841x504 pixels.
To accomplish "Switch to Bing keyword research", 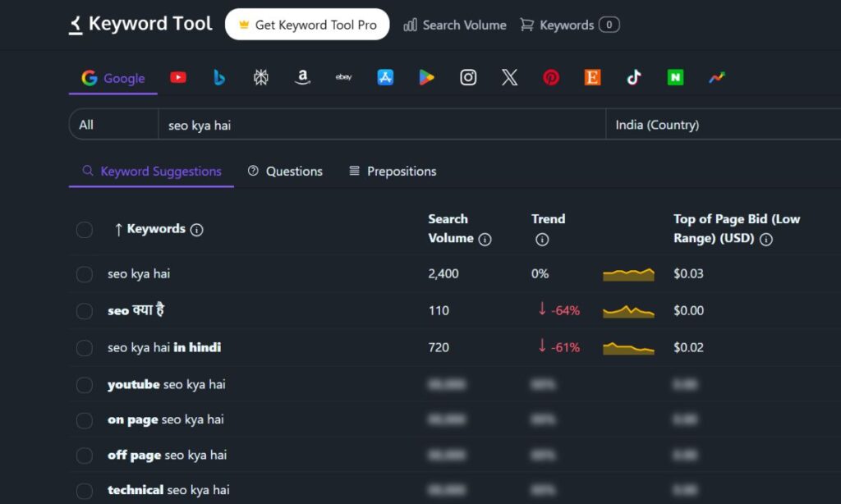I will tap(219, 76).
